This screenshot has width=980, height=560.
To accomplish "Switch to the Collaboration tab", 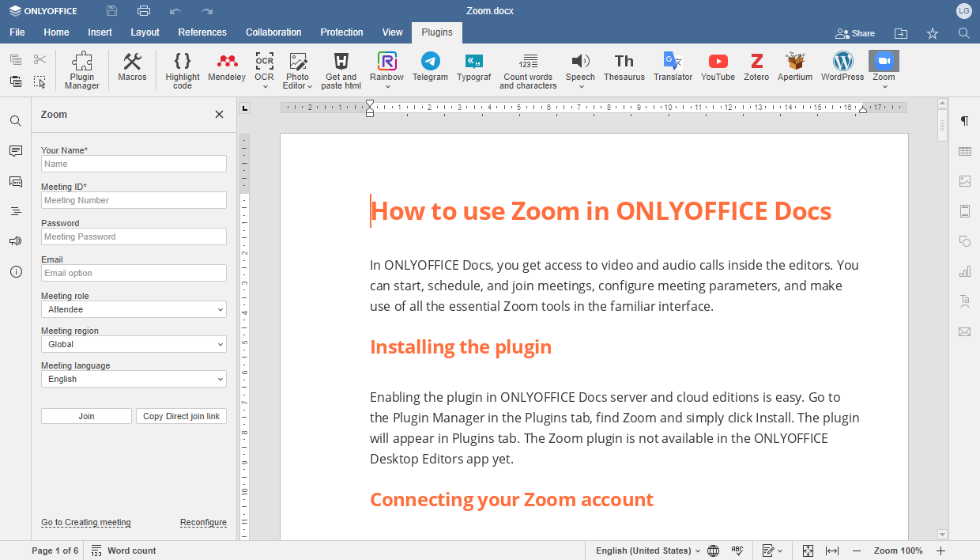I will pyautogui.click(x=273, y=32).
